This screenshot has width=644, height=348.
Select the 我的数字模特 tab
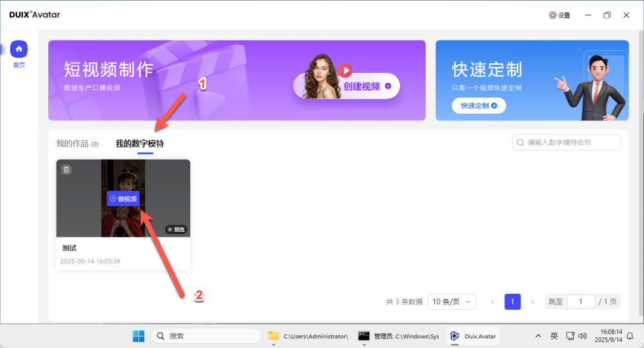tap(140, 144)
